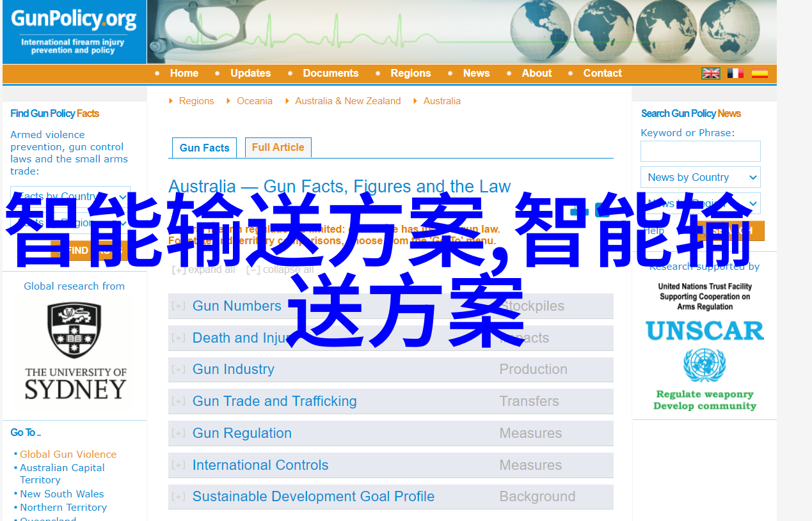The image size is (812, 521).
Task: Click the Background label in Sustainable Development row
Action: point(537,497)
